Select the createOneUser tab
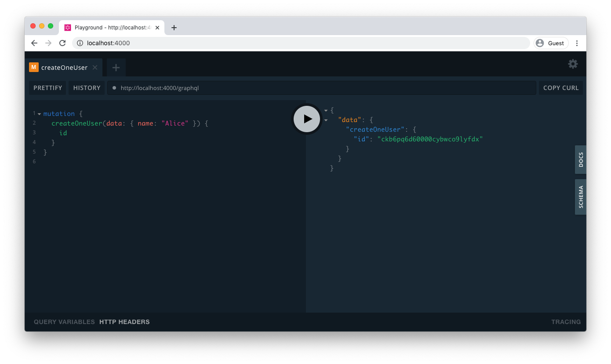Image resolution: width=611 pixels, height=364 pixels. click(x=64, y=68)
